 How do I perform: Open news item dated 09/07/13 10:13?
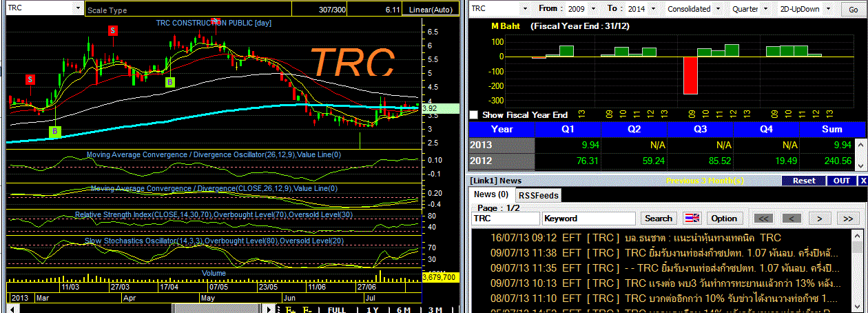click(660, 283)
